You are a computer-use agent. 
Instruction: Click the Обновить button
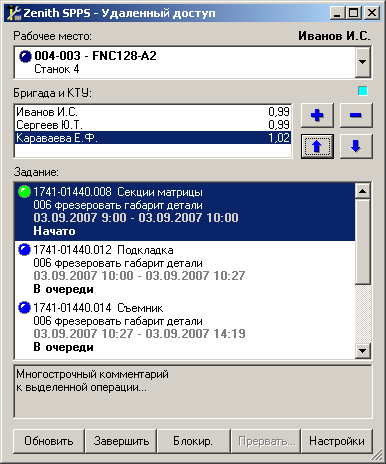pos(49,441)
